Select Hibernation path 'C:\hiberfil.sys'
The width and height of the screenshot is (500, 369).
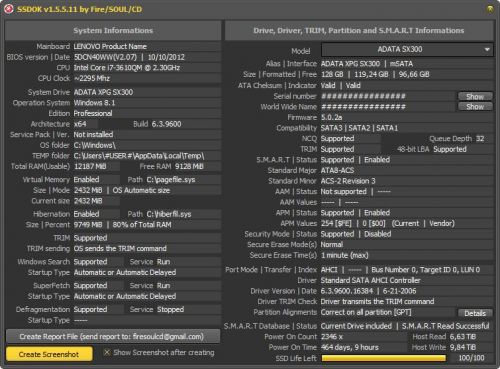click(x=169, y=214)
